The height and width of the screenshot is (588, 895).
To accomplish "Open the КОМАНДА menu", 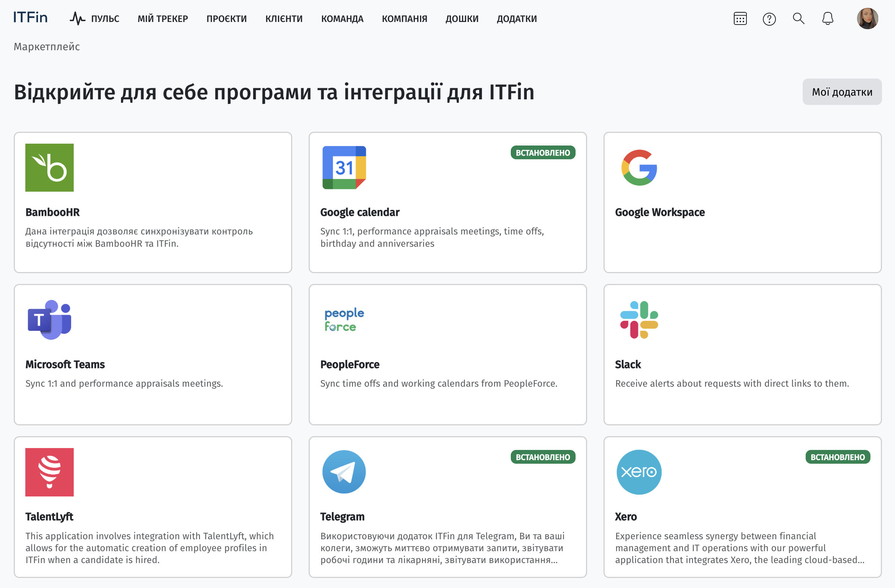I will 342,19.
